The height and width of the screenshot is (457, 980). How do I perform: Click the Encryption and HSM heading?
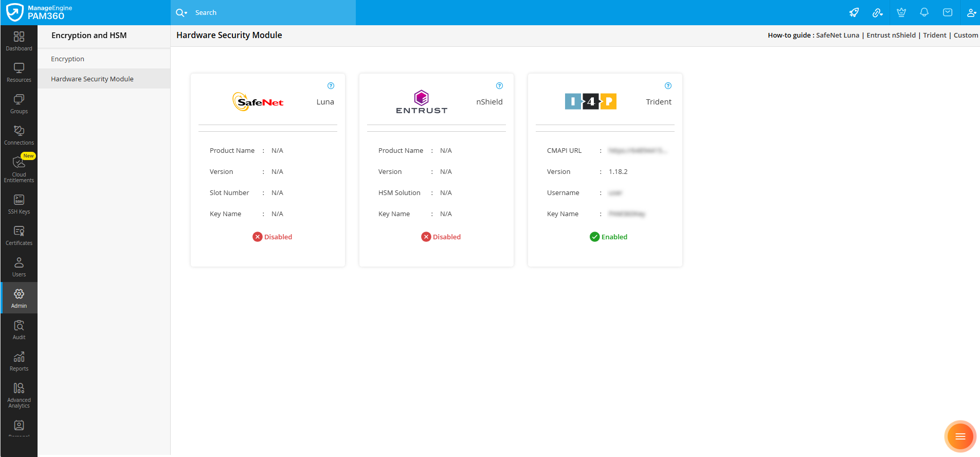click(89, 36)
